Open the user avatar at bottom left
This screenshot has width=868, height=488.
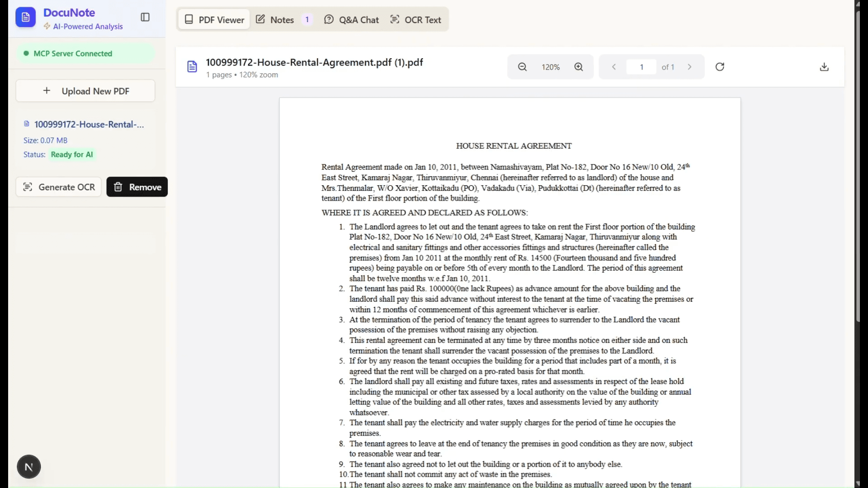28,466
